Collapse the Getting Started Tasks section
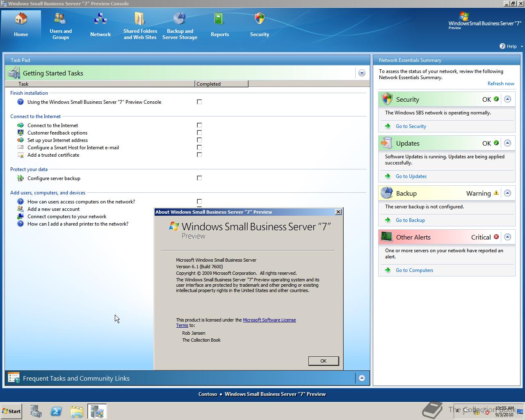 tap(362, 73)
